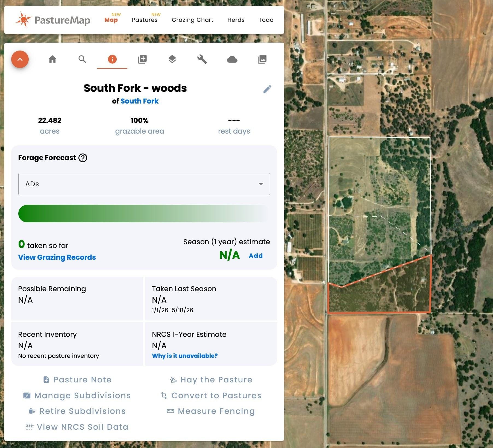The image size is (493, 448).
Task: Switch to the Map menu item
Action: [x=111, y=20]
